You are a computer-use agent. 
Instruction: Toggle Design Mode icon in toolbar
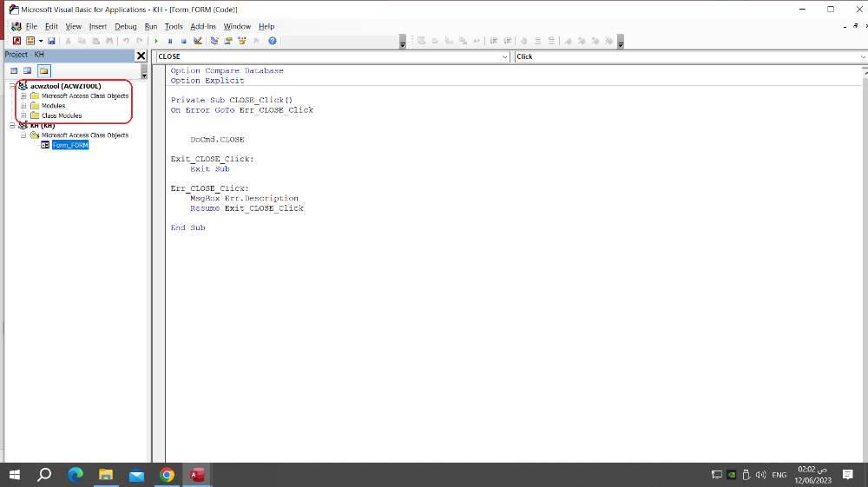click(x=197, y=41)
